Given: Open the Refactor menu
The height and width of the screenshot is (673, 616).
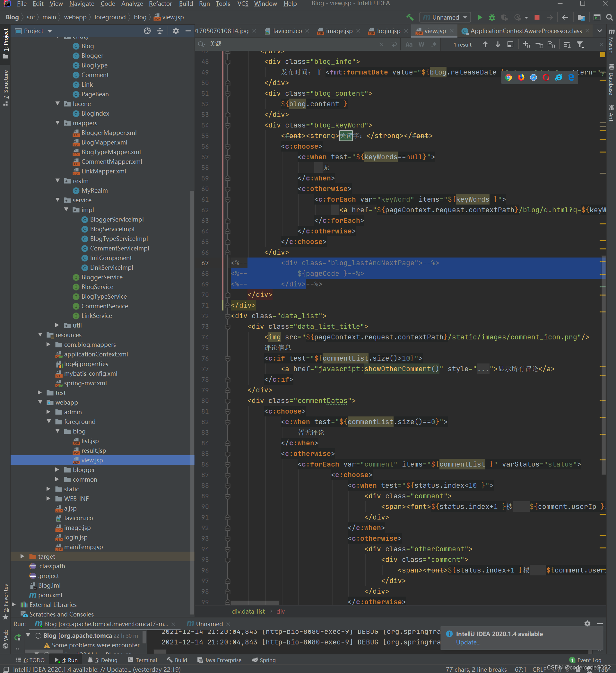Looking at the screenshot, I should click(x=160, y=4).
